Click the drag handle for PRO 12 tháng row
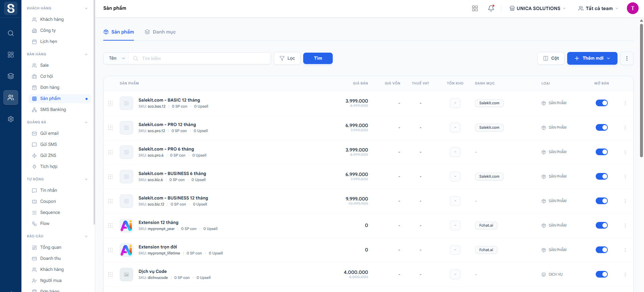 pos(110,128)
